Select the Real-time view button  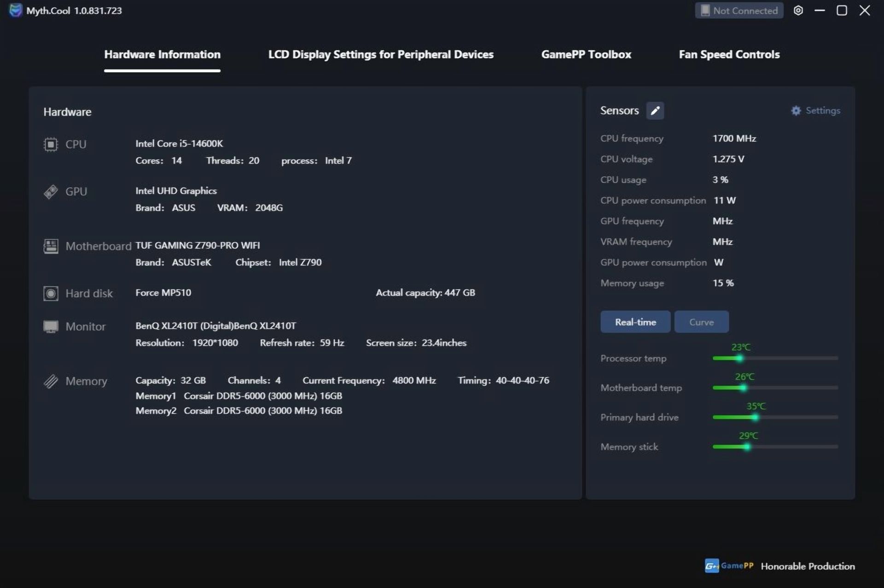click(635, 322)
